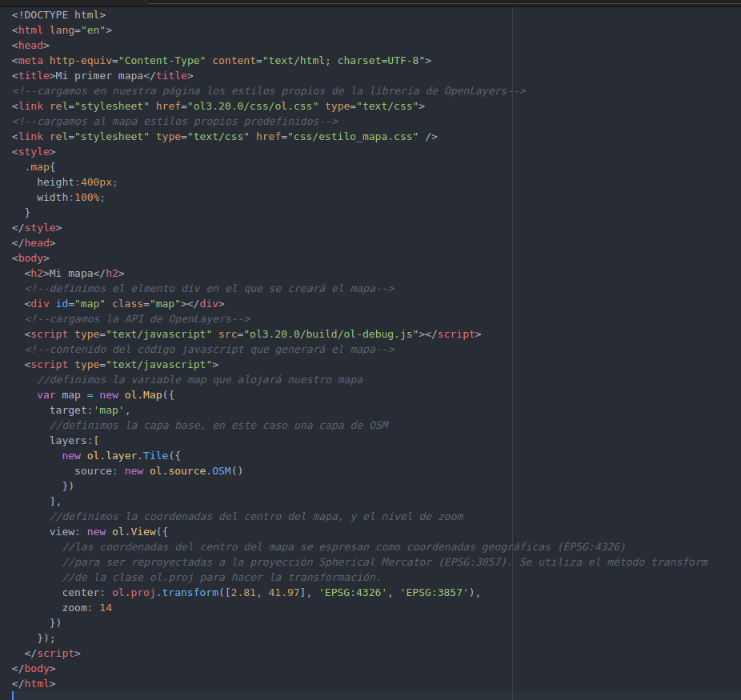The width and height of the screenshot is (741, 700).
Task: Click the comment 'de la clase ol.proj'
Action: [x=222, y=577]
